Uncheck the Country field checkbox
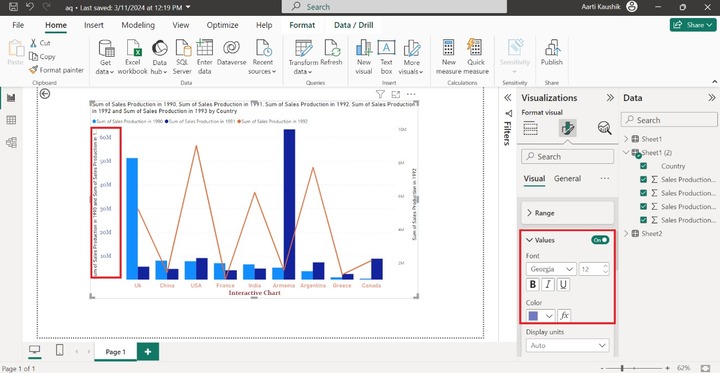The height and width of the screenshot is (373, 720). tap(643, 166)
